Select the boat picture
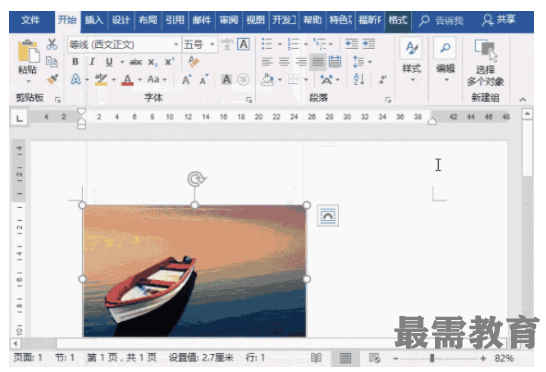The image size is (546, 372). tap(194, 271)
